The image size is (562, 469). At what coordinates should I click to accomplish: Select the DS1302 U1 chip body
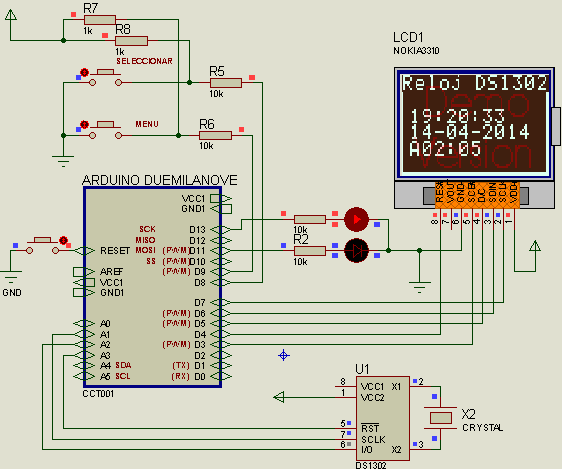coord(382,418)
